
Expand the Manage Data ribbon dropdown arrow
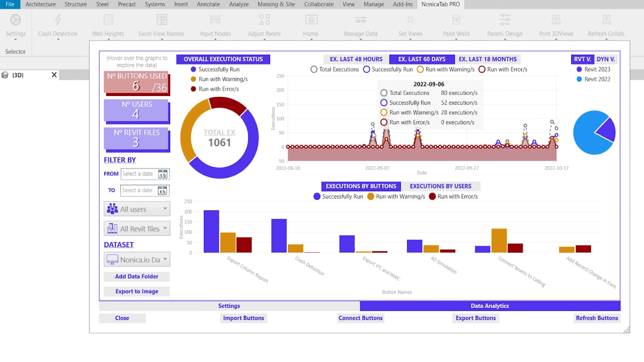point(361,40)
